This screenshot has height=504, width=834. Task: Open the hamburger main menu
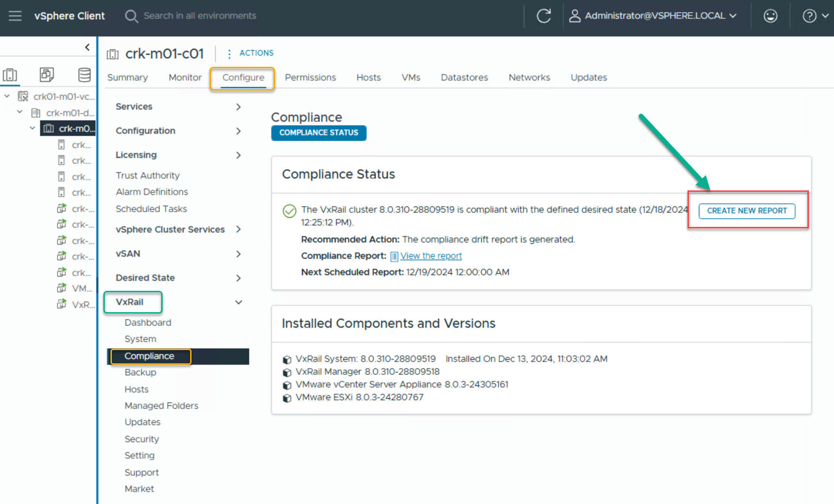15,16
